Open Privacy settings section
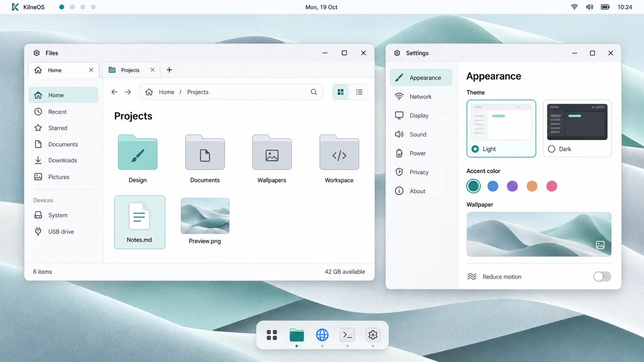 [x=421, y=172]
